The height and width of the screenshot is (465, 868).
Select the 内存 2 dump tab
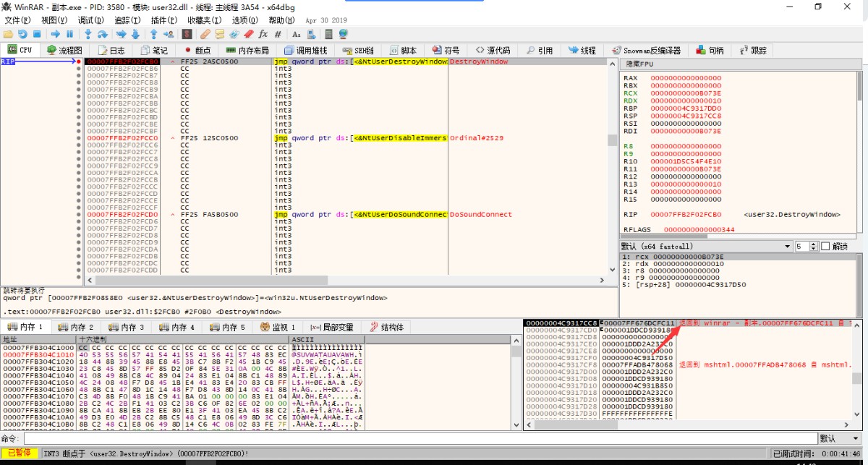tap(80, 328)
